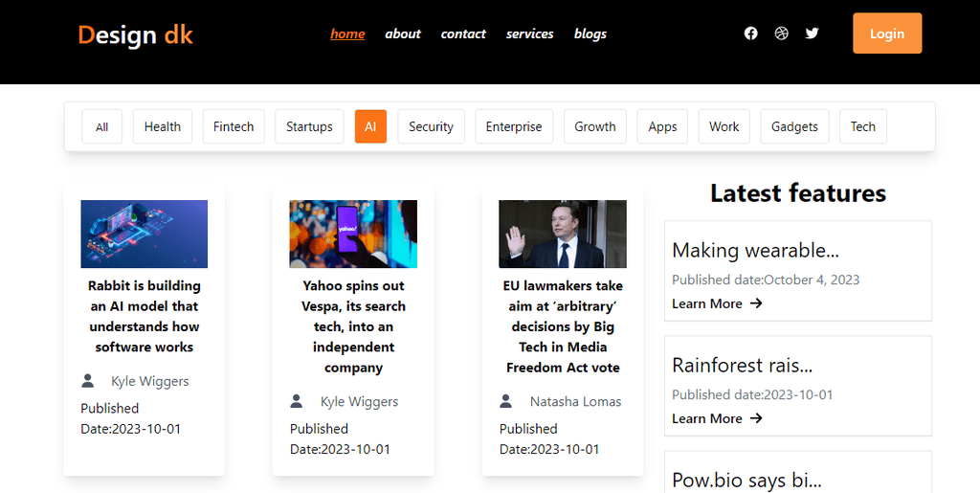Open the Twitter social icon
This screenshot has height=493, width=980.
click(x=812, y=34)
